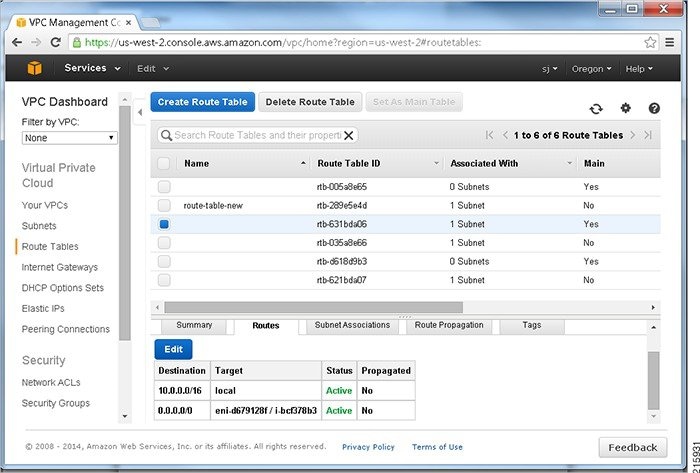Open Your VPCs in sidebar

pyautogui.click(x=45, y=205)
